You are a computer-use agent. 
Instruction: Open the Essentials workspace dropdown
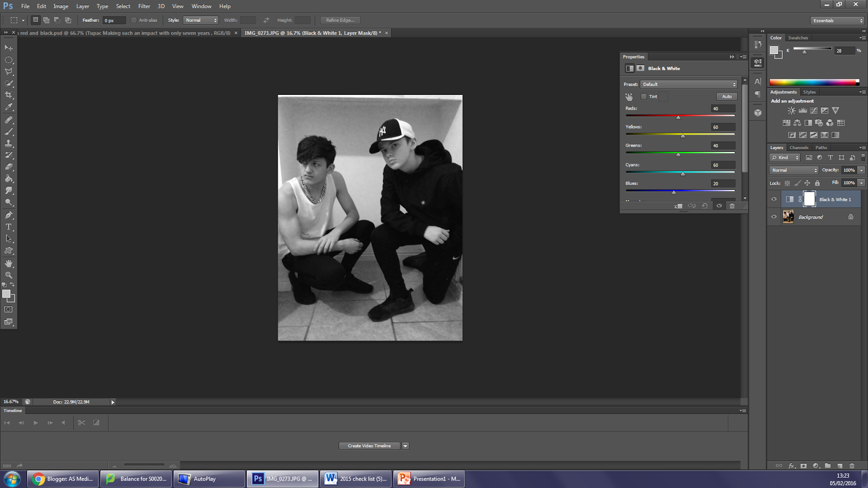(837, 21)
